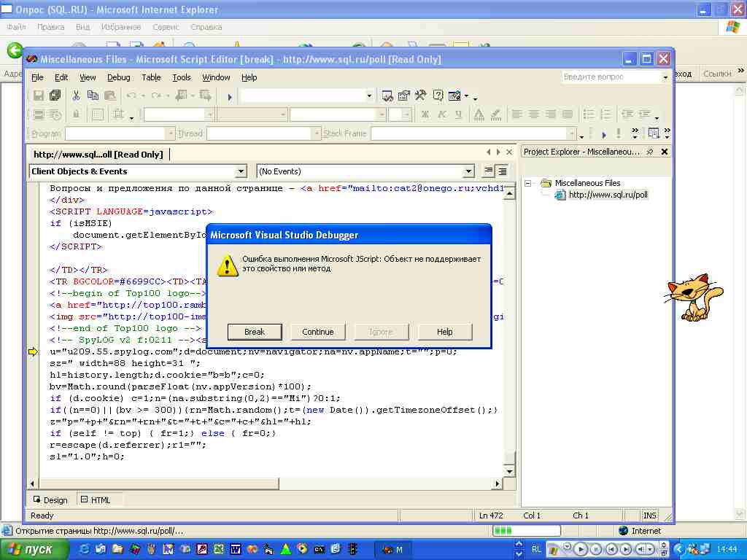Click the help question-mark toolbar icon

(x=438, y=96)
